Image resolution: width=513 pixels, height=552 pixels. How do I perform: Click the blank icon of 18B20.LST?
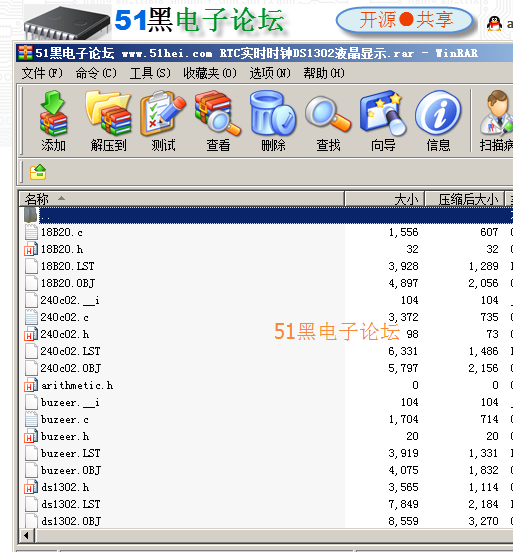pyautogui.click(x=31, y=266)
